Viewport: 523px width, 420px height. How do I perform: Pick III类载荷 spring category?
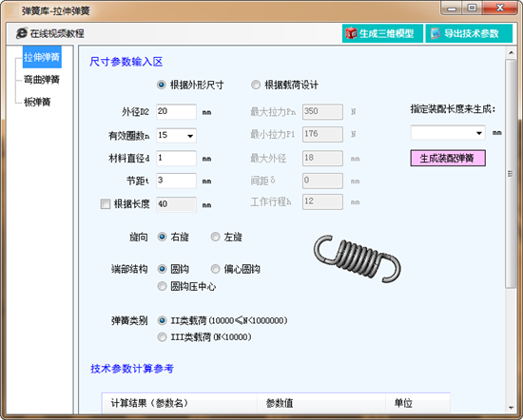pyautogui.click(x=162, y=337)
